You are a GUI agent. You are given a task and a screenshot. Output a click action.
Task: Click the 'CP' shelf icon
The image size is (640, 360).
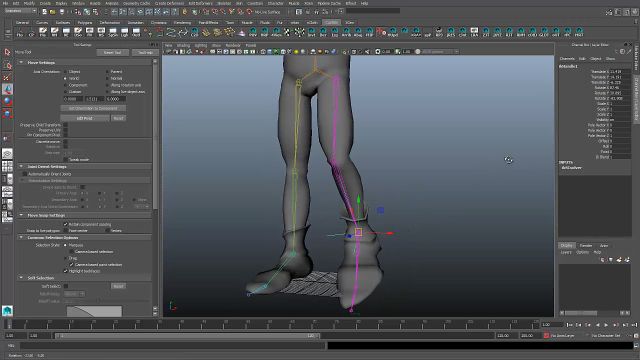(31, 32)
